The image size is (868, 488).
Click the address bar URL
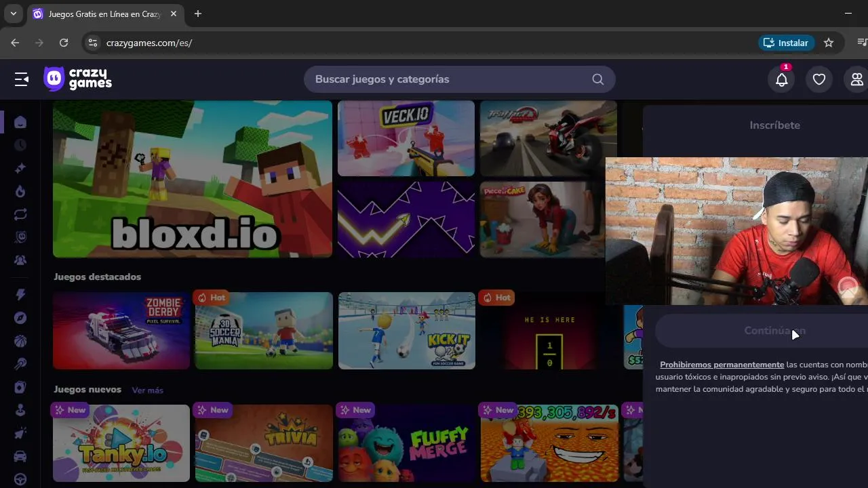149,43
